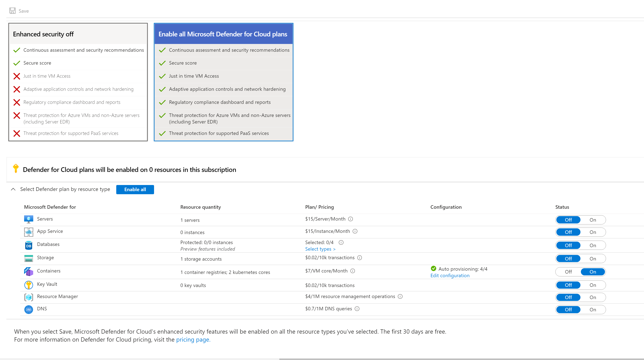Click the DNS circular icon
The image size is (644, 360).
pyautogui.click(x=28, y=309)
